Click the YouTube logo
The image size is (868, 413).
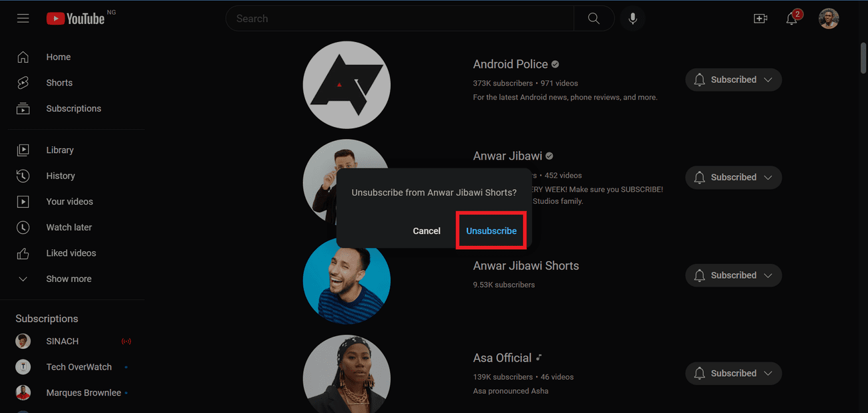coord(75,19)
